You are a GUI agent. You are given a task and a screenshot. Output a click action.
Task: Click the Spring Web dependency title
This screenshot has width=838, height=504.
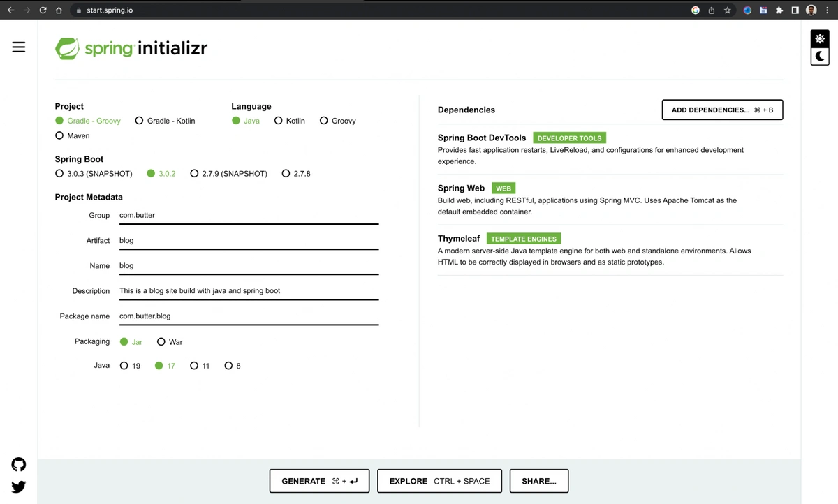[461, 188]
